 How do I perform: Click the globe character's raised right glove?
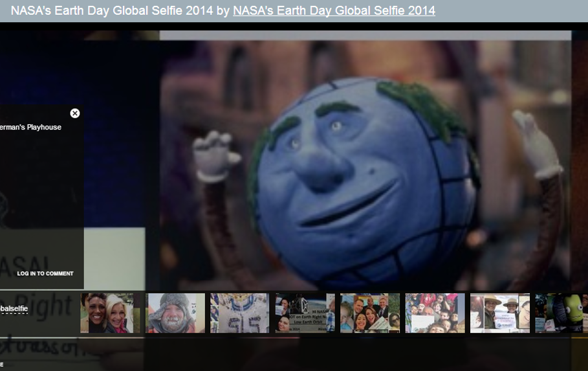pos(536,144)
